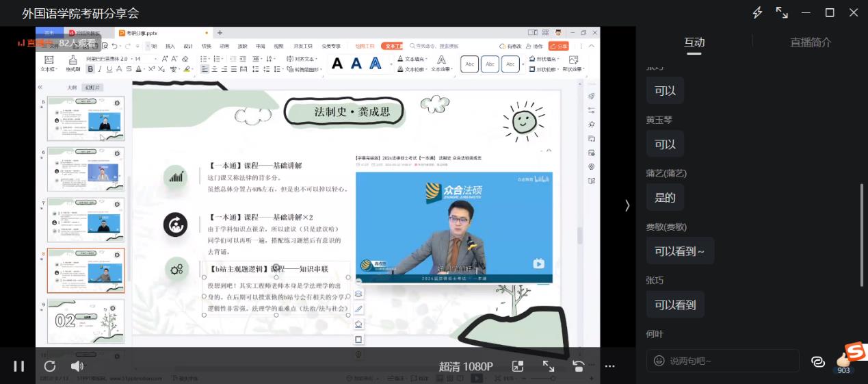The height and width of the screenshot is (384, 868).
Task: Insert a 文本框 text box
Action: (48, 63)
